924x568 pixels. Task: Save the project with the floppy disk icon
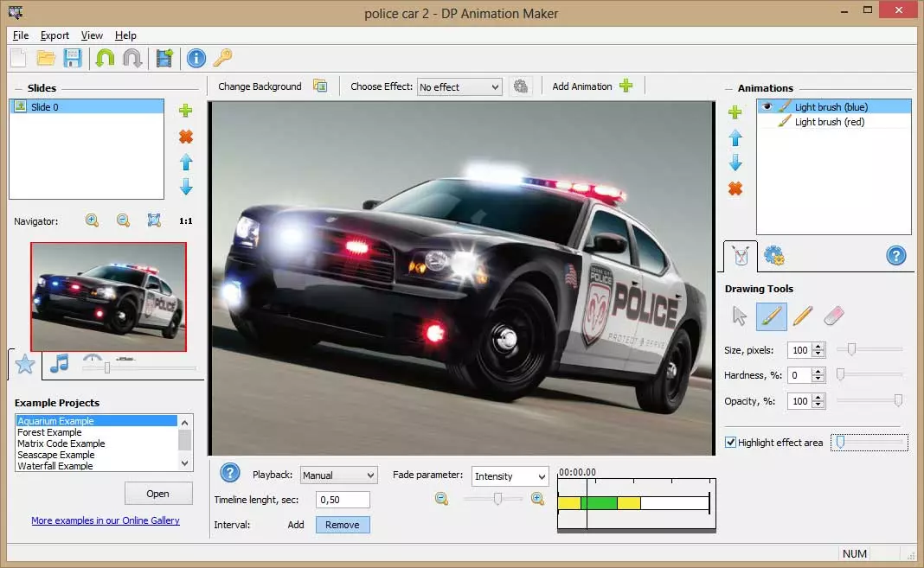73,58
